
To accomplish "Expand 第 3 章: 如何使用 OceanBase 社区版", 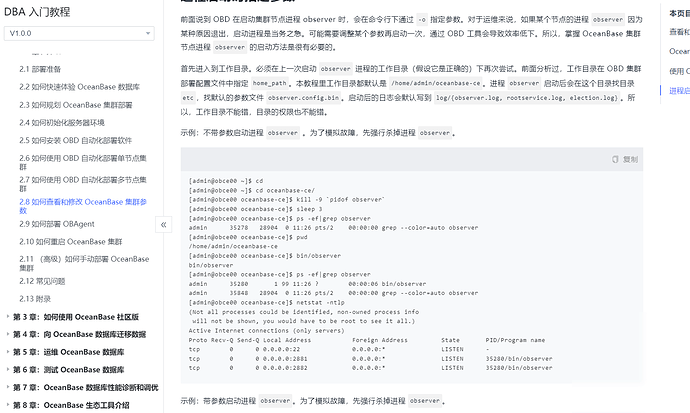I will click(76, 317).
